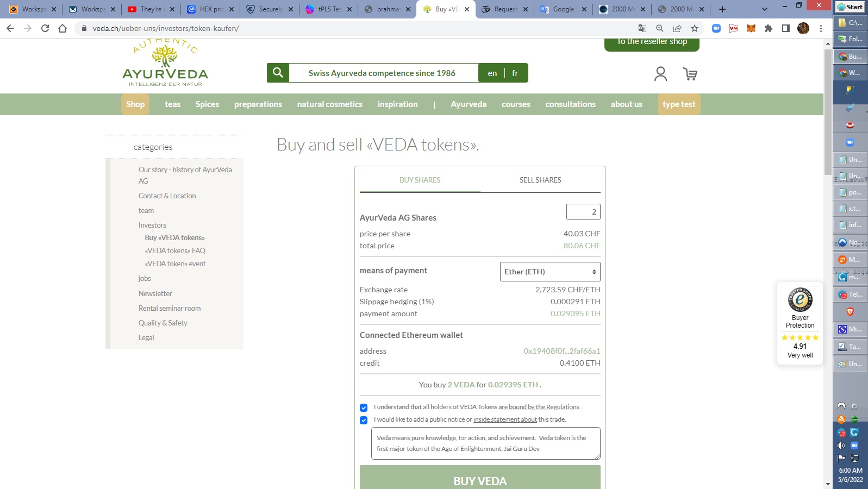
Task: Open Our story sidebar link
Action: point(185,175)
